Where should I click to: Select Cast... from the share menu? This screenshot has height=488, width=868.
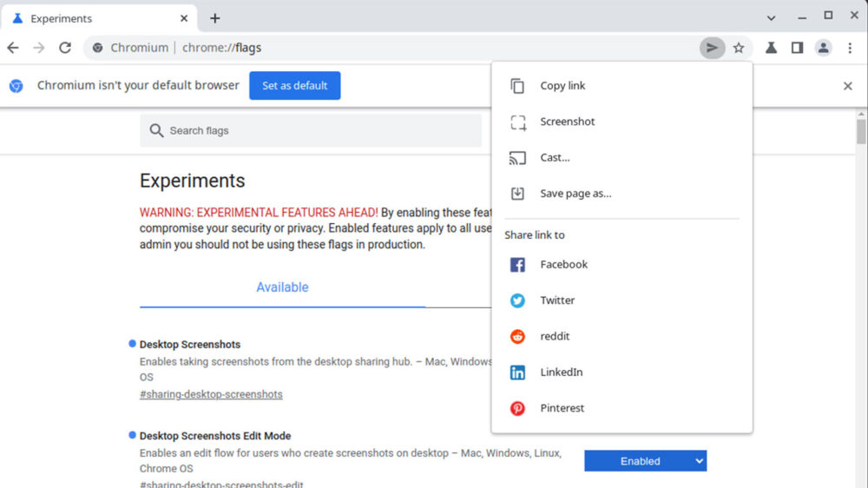(555, 157)
